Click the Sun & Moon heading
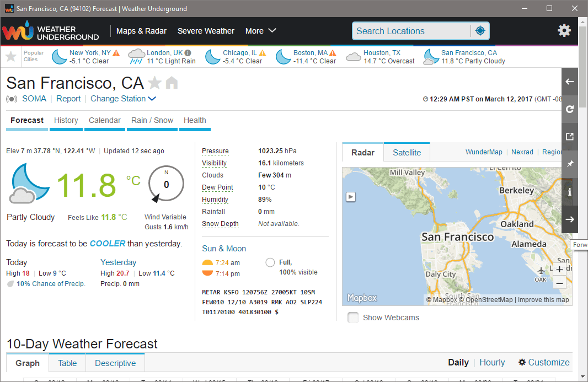This screenshot has height=382, width=588. tap(224, 249)
